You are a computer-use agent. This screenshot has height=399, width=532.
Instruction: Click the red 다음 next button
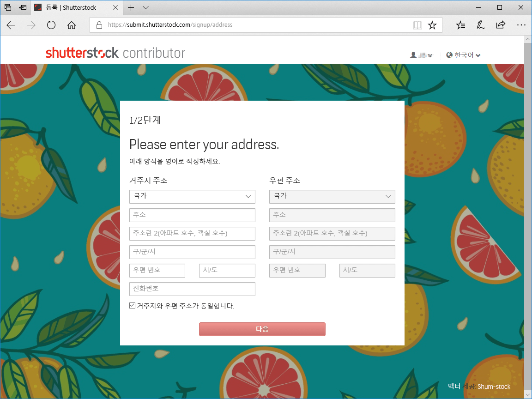262,329
